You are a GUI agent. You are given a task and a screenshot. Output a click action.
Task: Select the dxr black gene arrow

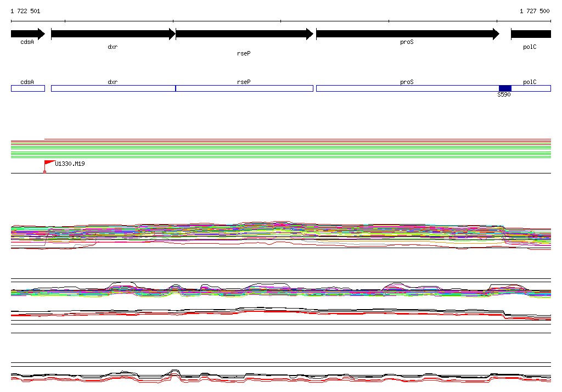pos(113,34)
